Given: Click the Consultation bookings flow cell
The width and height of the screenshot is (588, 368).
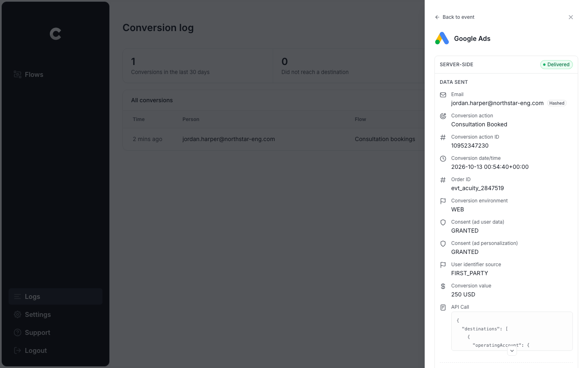Looking at the screenshot, I should (x=385, y=139).
